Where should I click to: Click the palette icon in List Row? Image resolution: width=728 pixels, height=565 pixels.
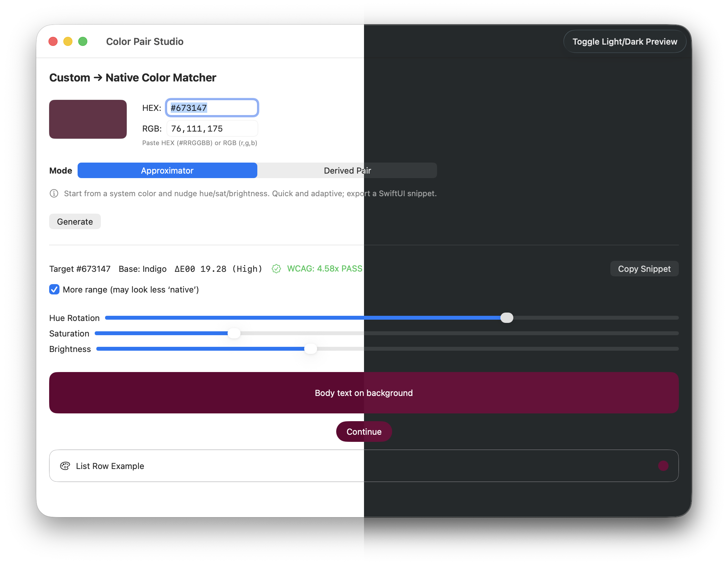point(65,466)
